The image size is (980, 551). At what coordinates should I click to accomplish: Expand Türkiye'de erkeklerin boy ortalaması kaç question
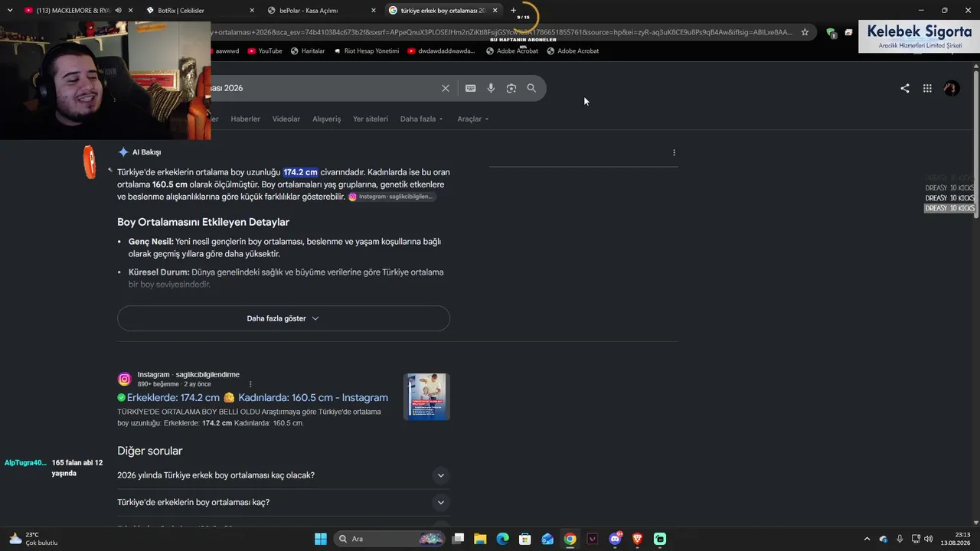pos(283,503)
